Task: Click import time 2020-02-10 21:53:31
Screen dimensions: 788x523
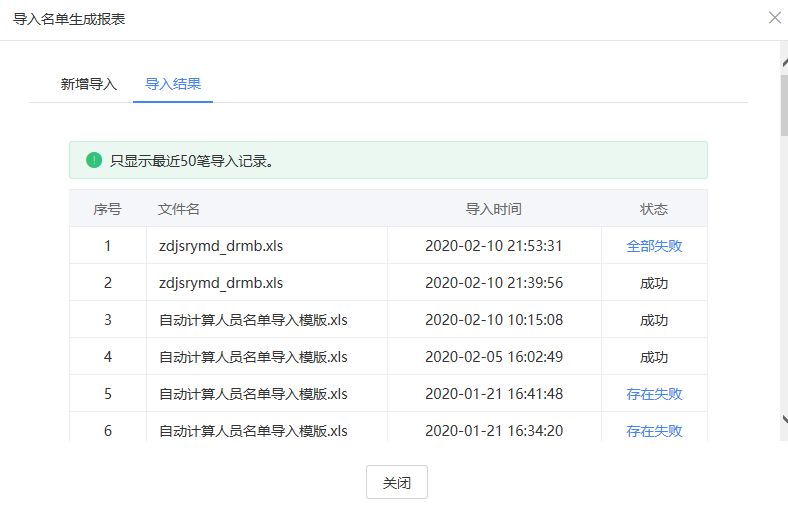Action: pyautogui.click(x=494, y=246)
